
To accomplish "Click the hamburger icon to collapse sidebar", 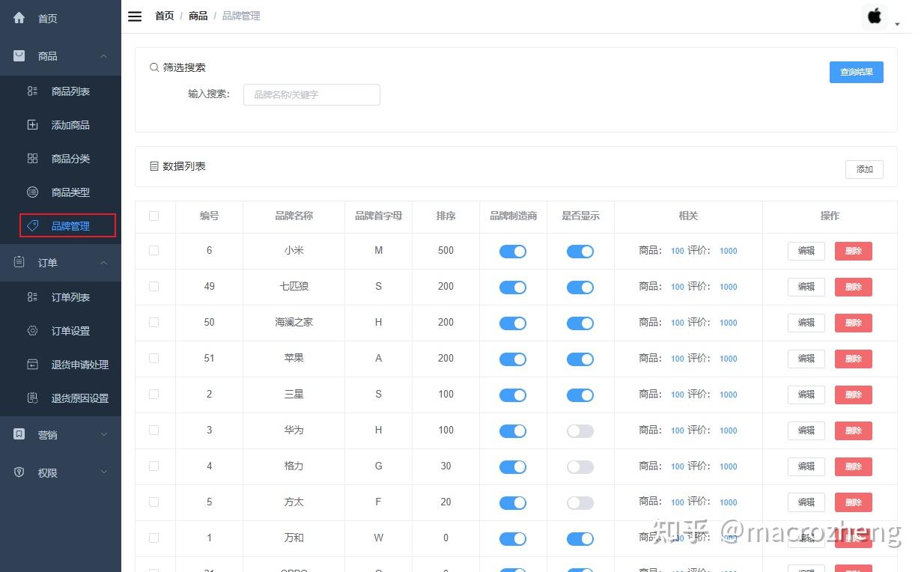I will click(135, 16).
